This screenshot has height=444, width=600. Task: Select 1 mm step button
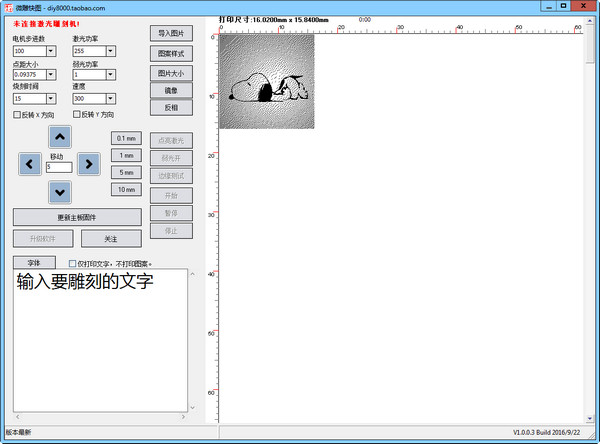pos(126,155)
